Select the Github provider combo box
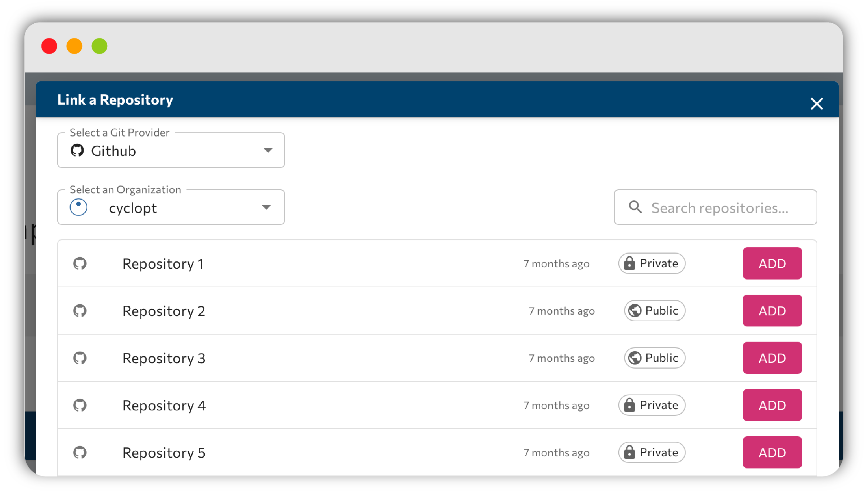Viewport: 868px width, 491px height. (171, 150)
